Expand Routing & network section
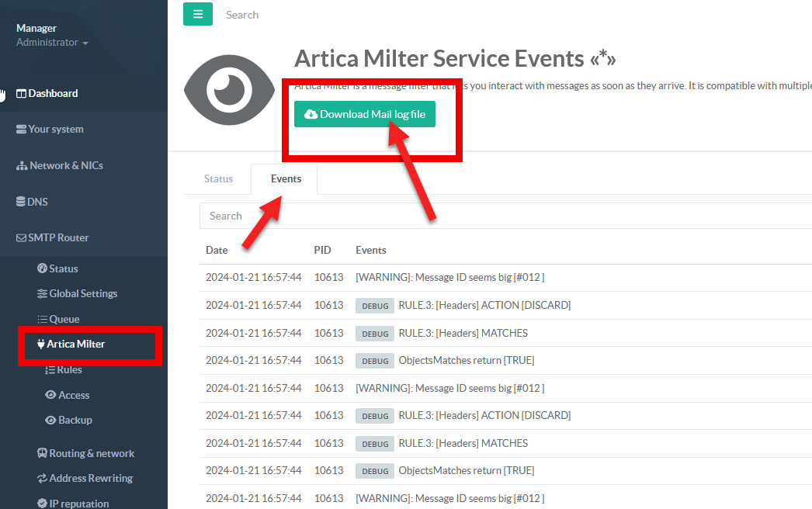The width and height of the screenshot is (812, 509). point(91,453)
